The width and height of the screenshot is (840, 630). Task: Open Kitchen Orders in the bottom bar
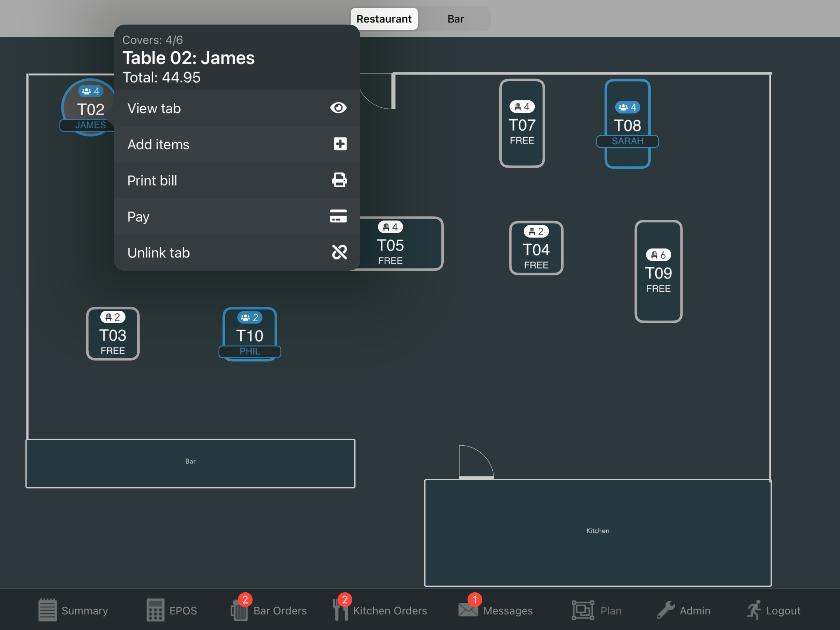click(380, 610)
